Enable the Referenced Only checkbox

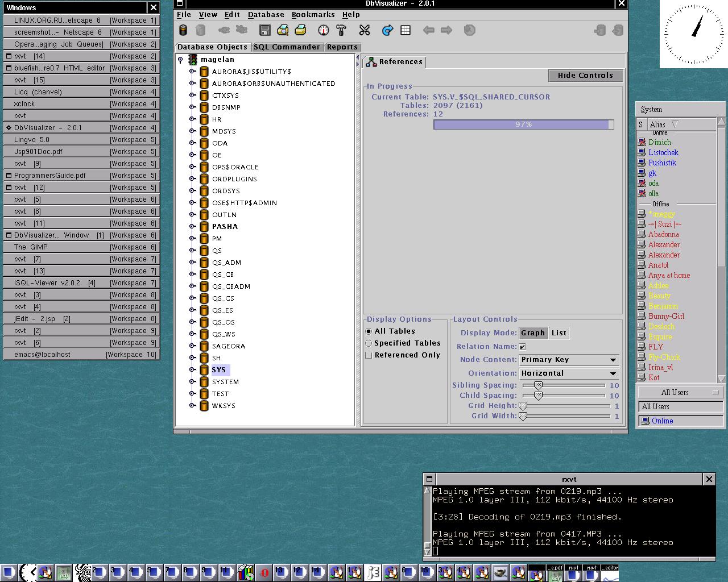(369, 355)
